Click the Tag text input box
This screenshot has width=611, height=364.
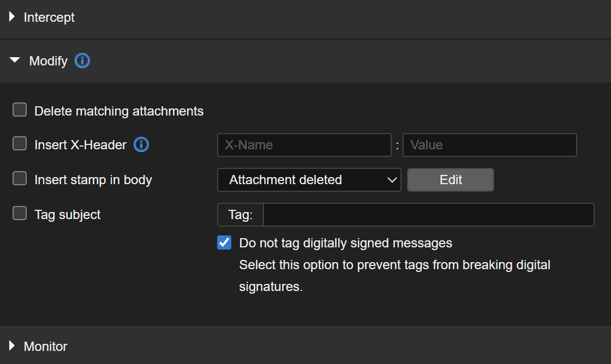coord(428,215)
